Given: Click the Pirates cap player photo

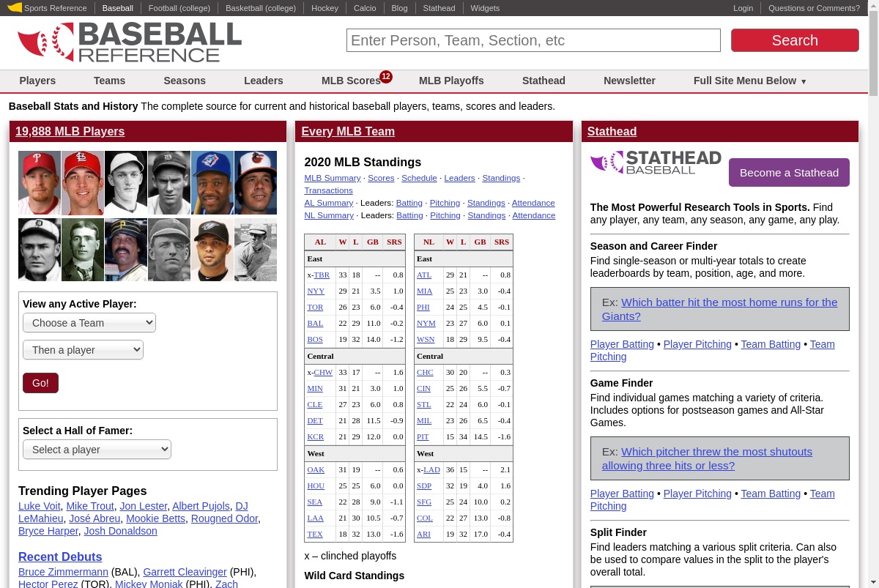Looking at the screenshot, I should point(126,250).
